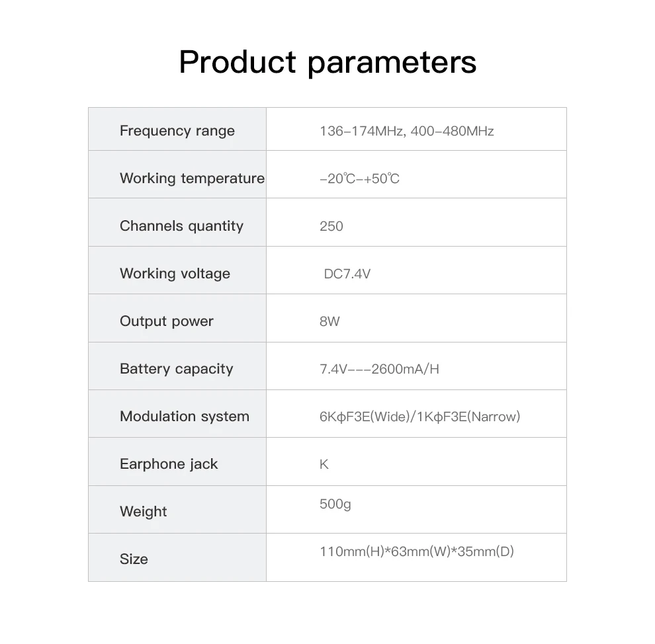
Task: Click the 250 channels value
Action: (x=331, y=226)
